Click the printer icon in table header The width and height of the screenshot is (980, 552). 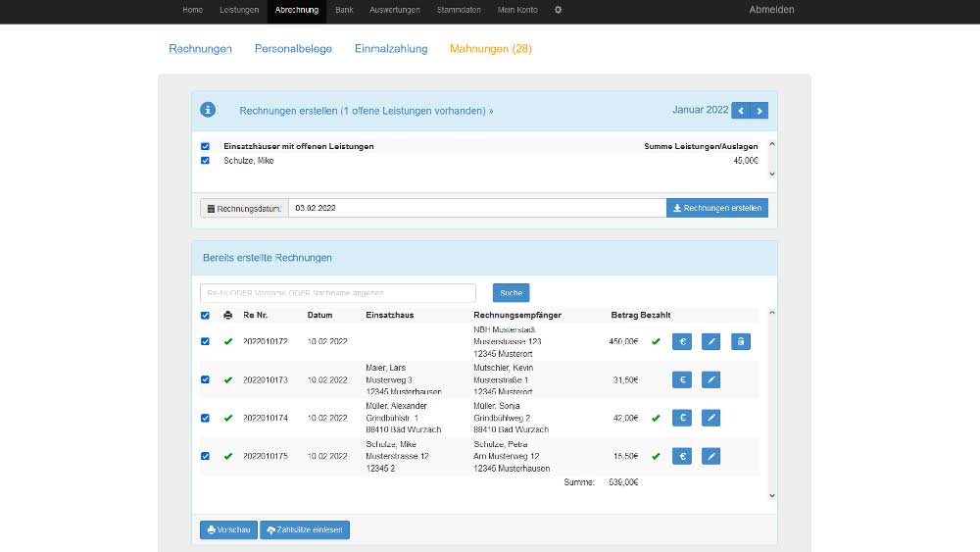coord(227,315)
